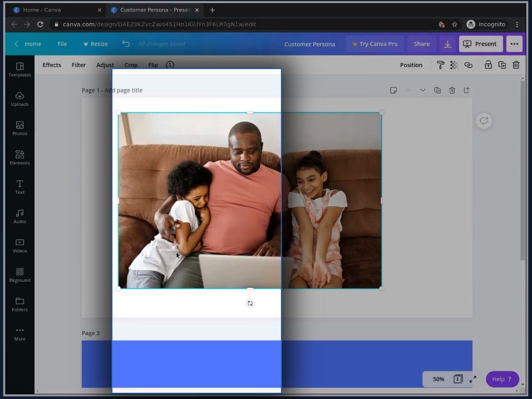Click the image info icon
The image size is (532, 399).
[x=170, y=65]
